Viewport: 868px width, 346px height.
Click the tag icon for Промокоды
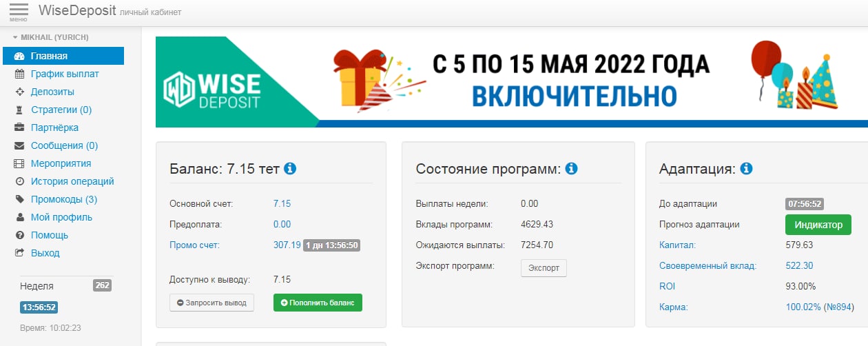19,199
